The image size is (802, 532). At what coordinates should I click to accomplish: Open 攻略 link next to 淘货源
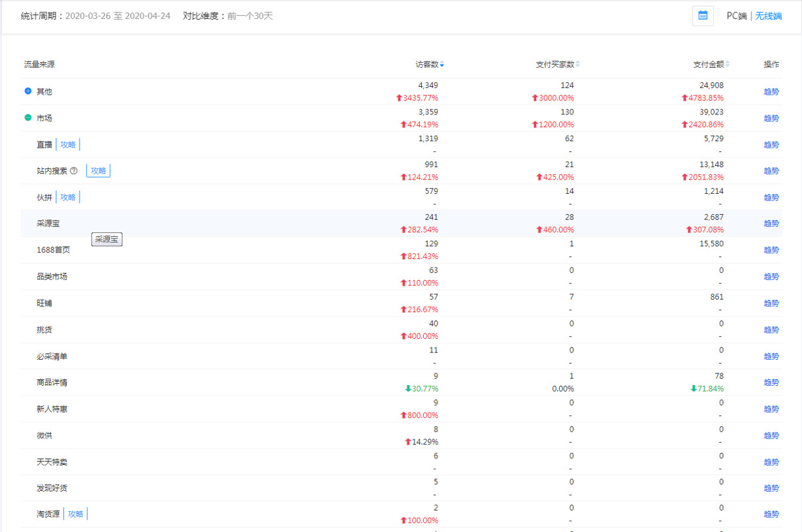coord(75,514)
